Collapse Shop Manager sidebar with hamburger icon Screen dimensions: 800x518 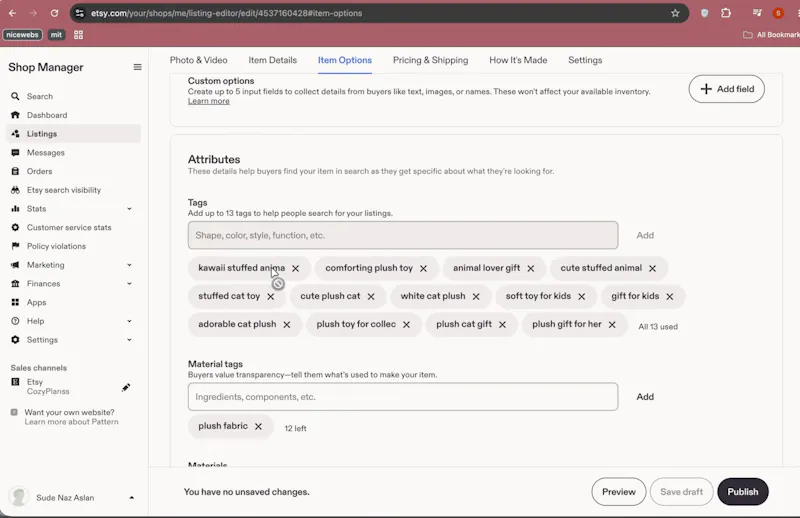tap(137, 67)
